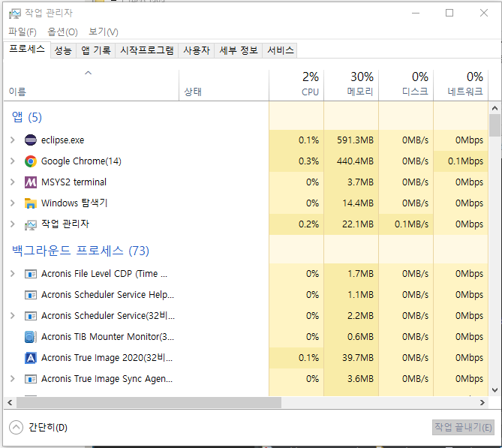Viewport: 502px width, 448px height.
Task: Select 백그라운드 프로세스 (73) group header
Action: [x=80, y=251]
